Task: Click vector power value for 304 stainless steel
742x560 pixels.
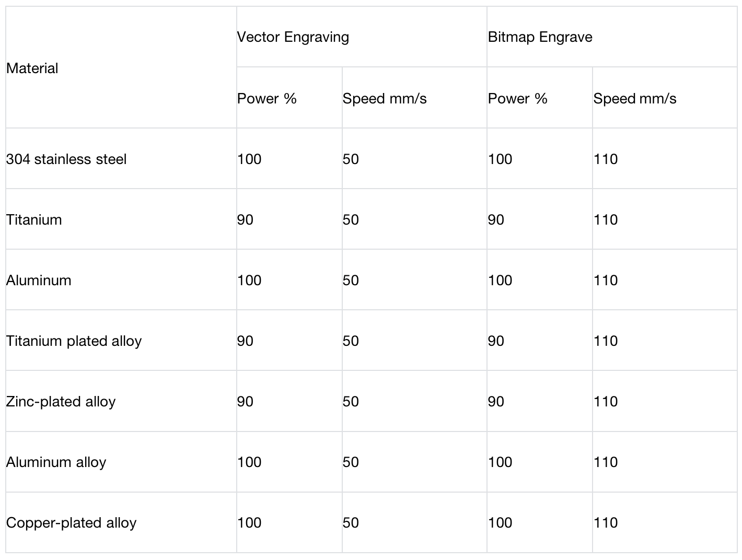Action: click(x=249, y=159)
